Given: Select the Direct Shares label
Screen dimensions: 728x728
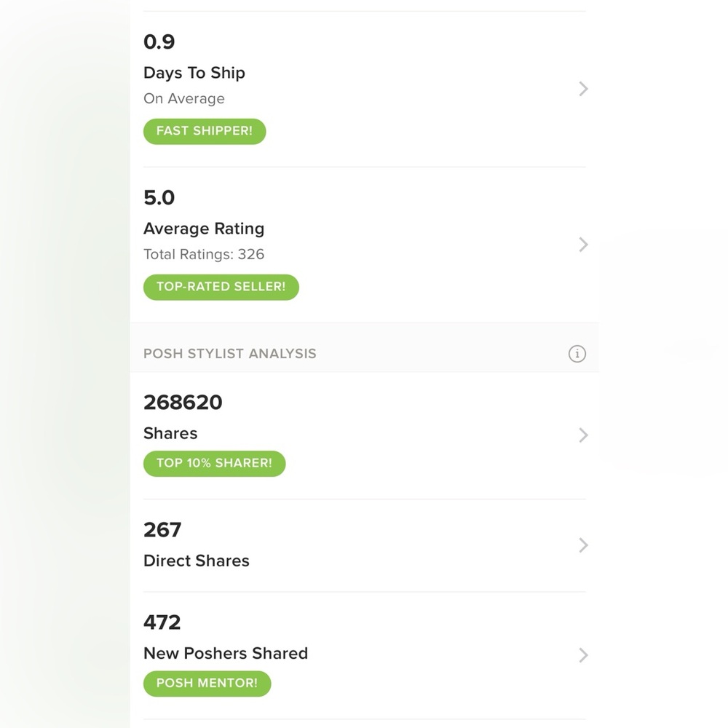Looking at the screenshot, I should (197, 561).
